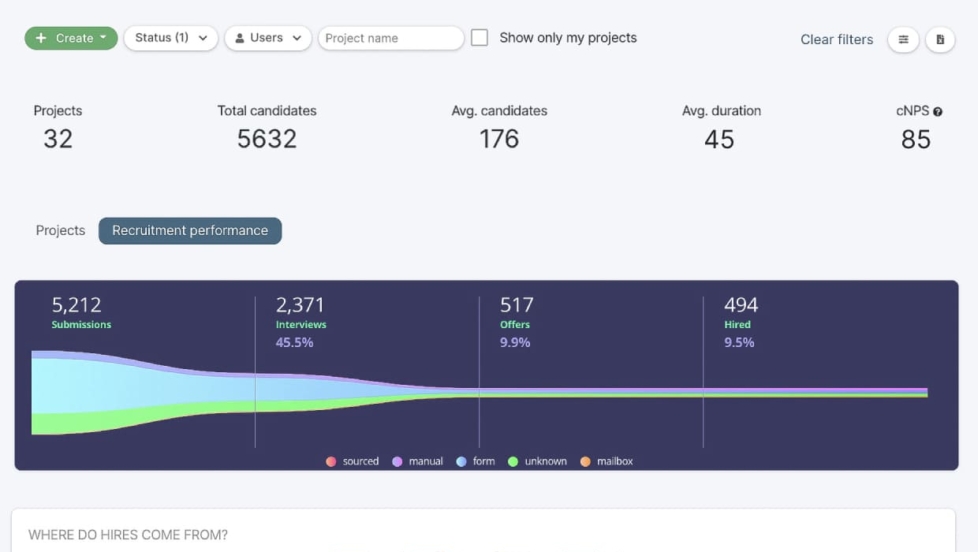
Task: Enable Show only my projects checkbox
Action: (x=480, y=38)
